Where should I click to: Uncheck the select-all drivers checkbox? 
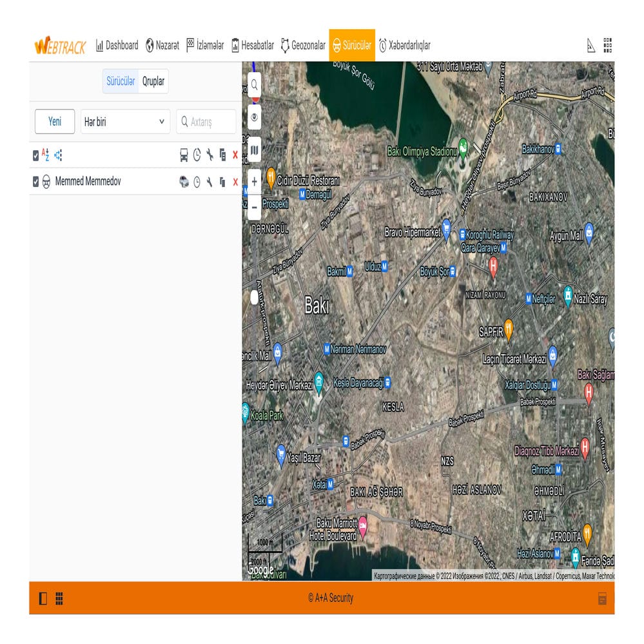[x=36, y=155]
